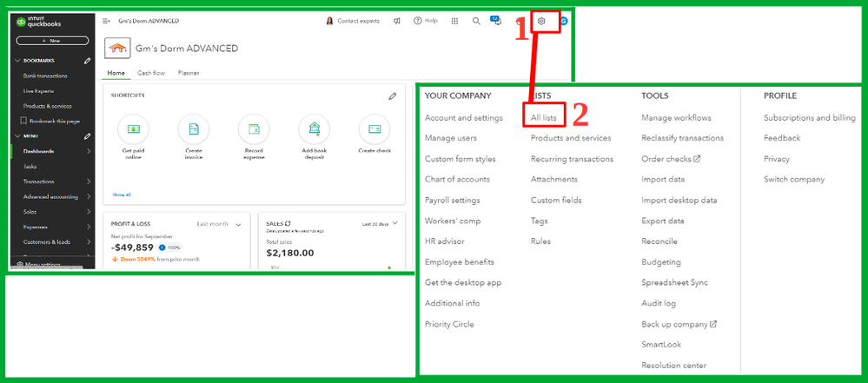
Task: Click the Contact experts avatar link
Action: coord(353,21)
